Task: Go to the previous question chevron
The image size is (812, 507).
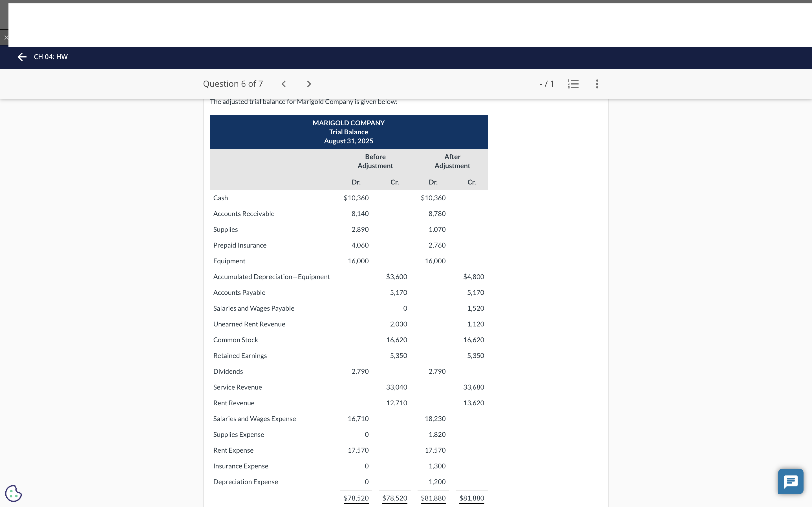Action: coord(284,84)
